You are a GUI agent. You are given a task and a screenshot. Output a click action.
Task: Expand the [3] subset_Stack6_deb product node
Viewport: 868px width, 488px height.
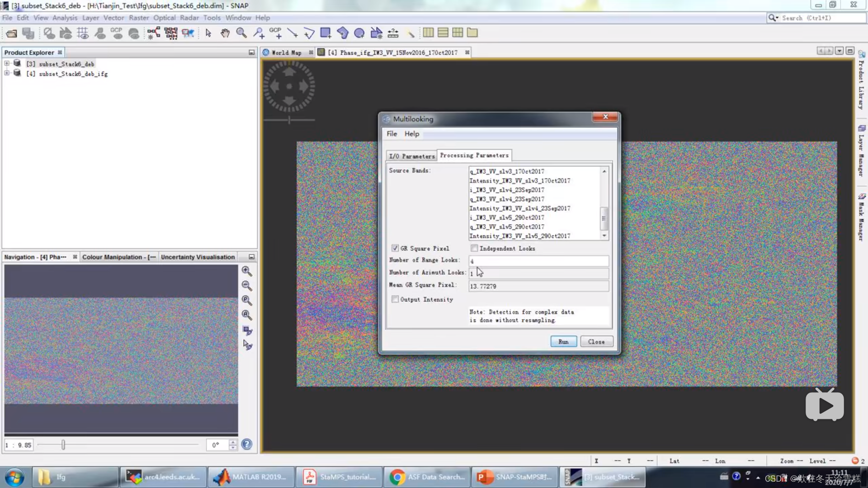tap(7, 64)
